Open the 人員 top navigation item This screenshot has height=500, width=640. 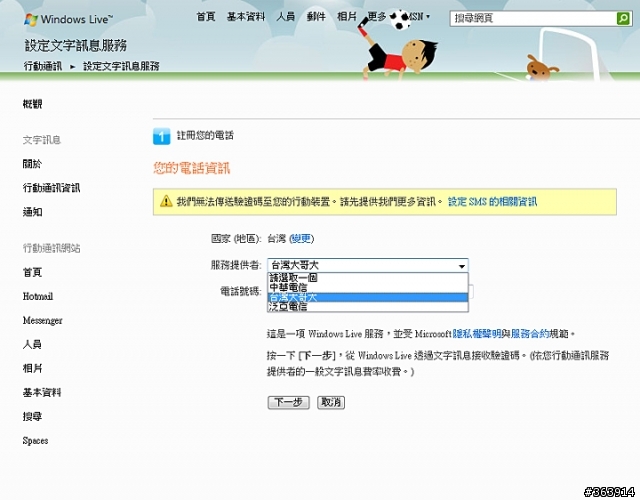[285, 17]
